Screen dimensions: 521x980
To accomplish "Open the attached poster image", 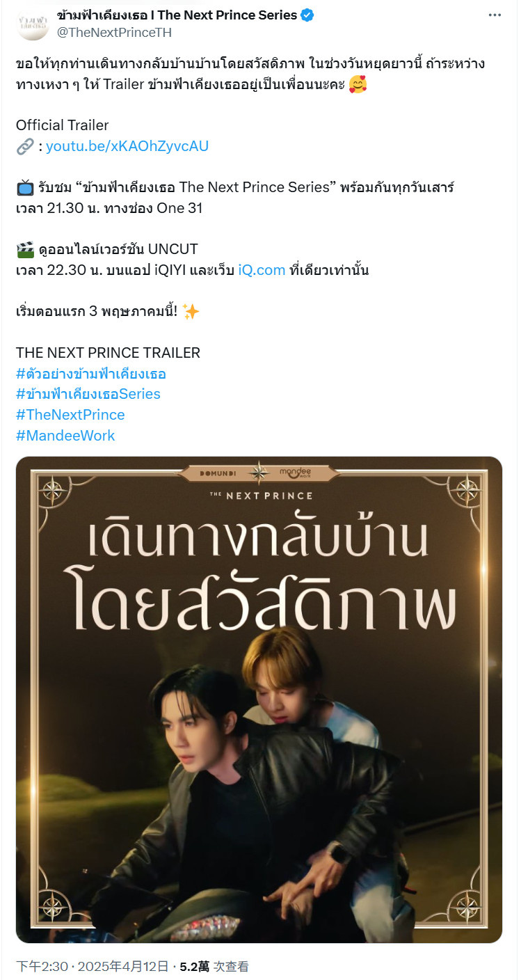I will click(x=259, y=700).
